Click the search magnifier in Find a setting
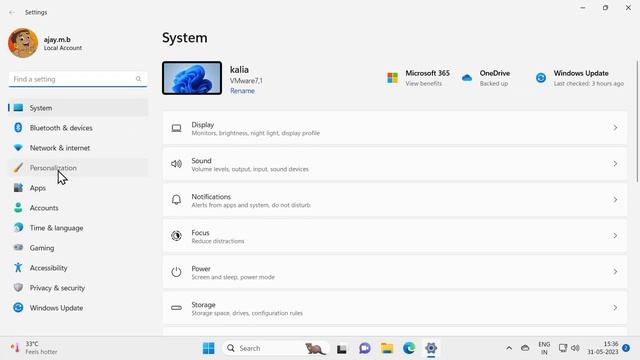Screen dimensions: 640x360 tap(138, 79)
